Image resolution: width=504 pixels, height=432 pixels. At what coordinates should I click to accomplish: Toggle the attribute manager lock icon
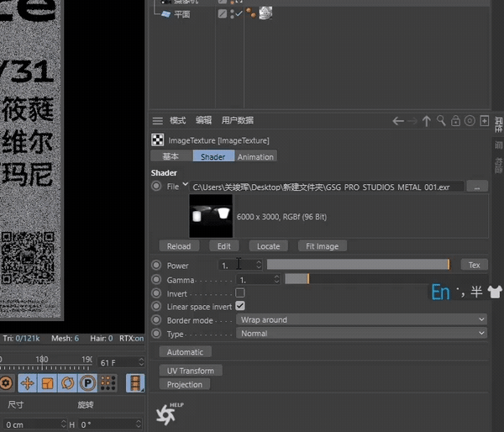[455, 121]
